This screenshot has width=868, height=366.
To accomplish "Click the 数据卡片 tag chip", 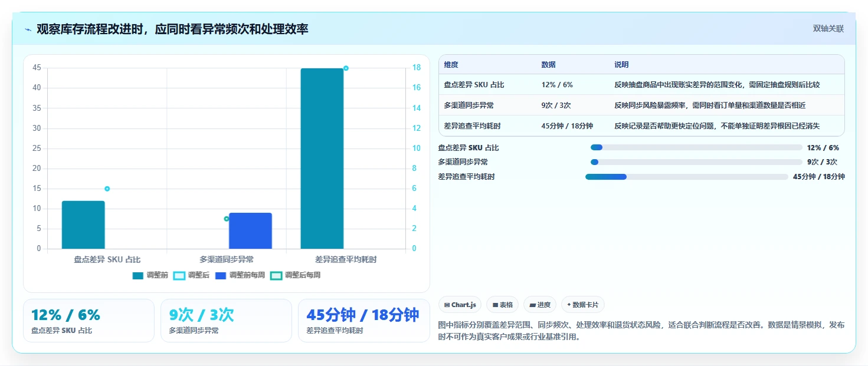I will coord(583,305).
